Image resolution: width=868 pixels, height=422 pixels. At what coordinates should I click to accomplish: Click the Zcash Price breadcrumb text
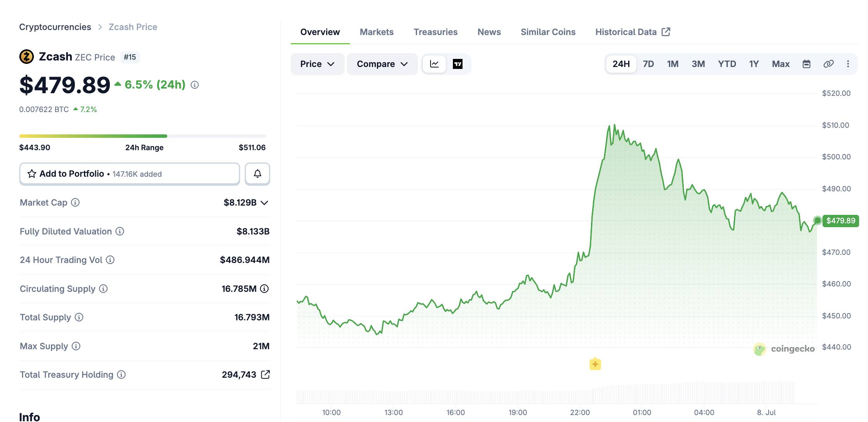(x=133, y=27)
